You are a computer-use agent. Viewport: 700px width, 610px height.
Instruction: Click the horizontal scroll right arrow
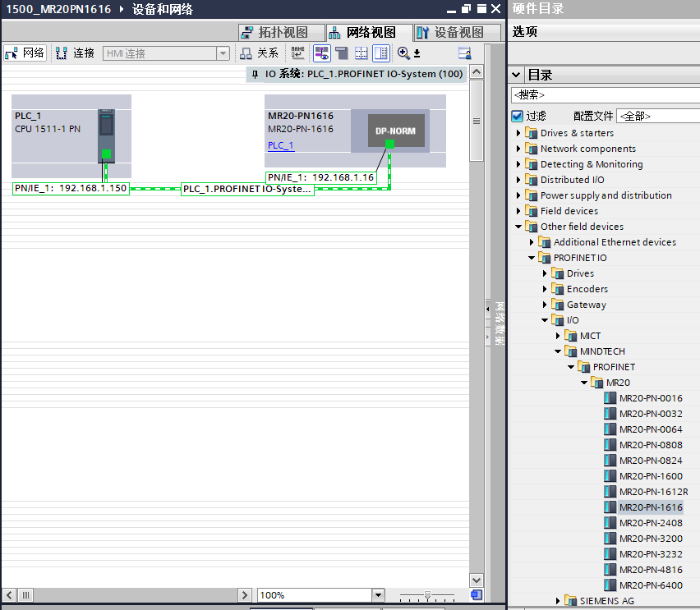pos(244,595)
